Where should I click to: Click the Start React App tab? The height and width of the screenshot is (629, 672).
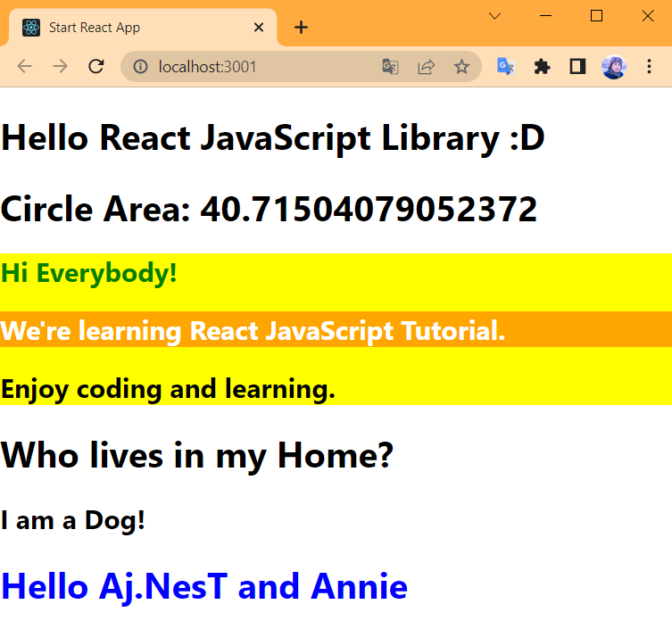click(134, 28)
